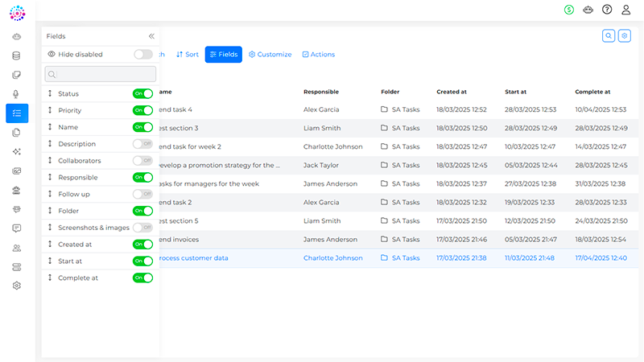644x362 pixels.
Task: Select the Send invoices task row
Action: click(398, 239)
